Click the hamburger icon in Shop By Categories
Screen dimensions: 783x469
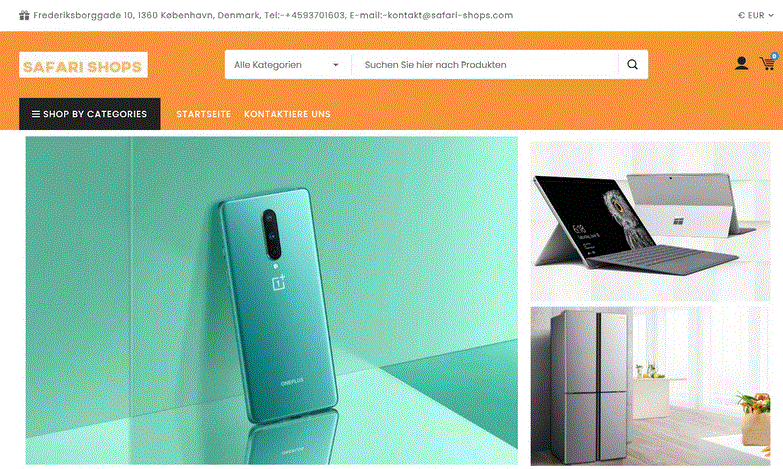click(x=36, y=114)
